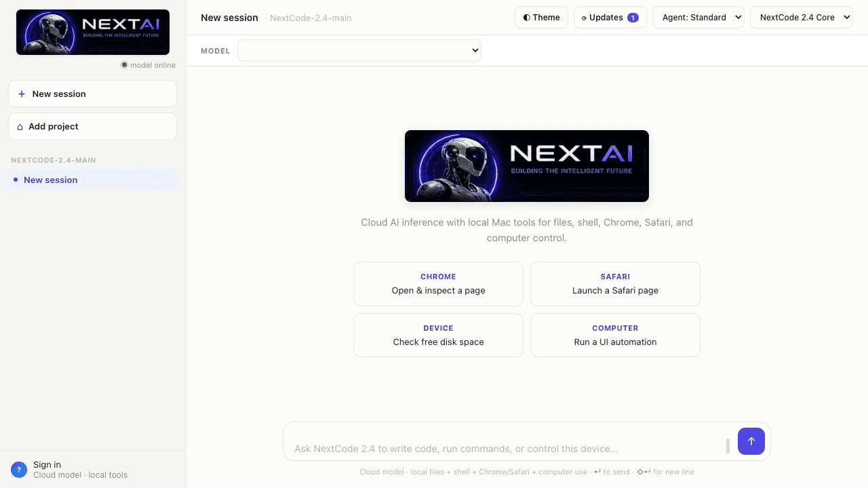The width and height of the screenshot is (868, 488).
Task: Open the empty MODEL dropdown
Action: pos(359,50)
